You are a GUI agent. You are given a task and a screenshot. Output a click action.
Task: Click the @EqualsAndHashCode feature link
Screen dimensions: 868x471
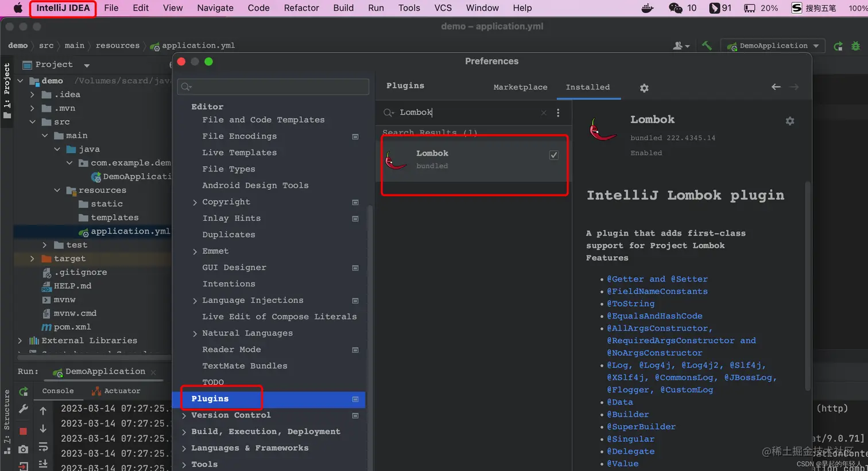pos(654,316)
